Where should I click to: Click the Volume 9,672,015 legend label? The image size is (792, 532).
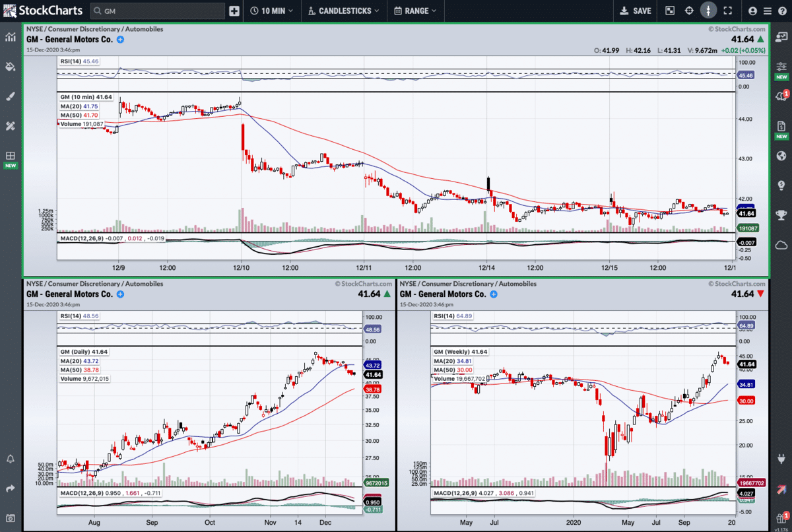point(84,379)
